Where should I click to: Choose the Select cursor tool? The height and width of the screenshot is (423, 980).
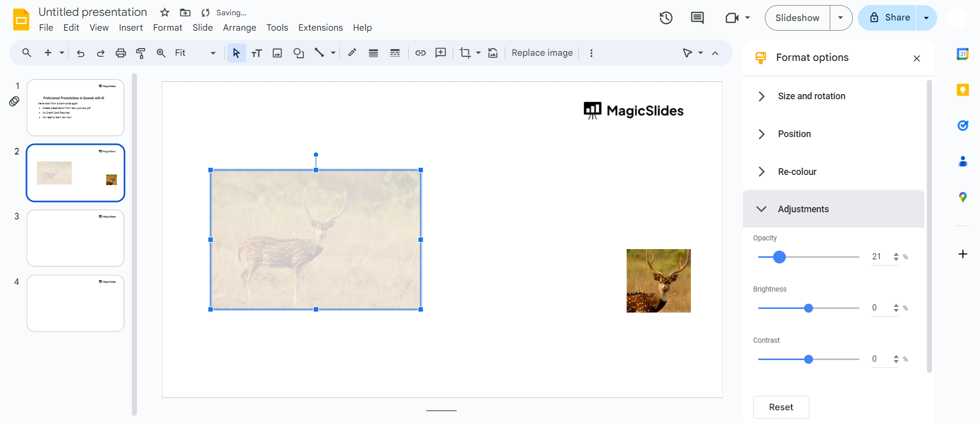[236, 53]
